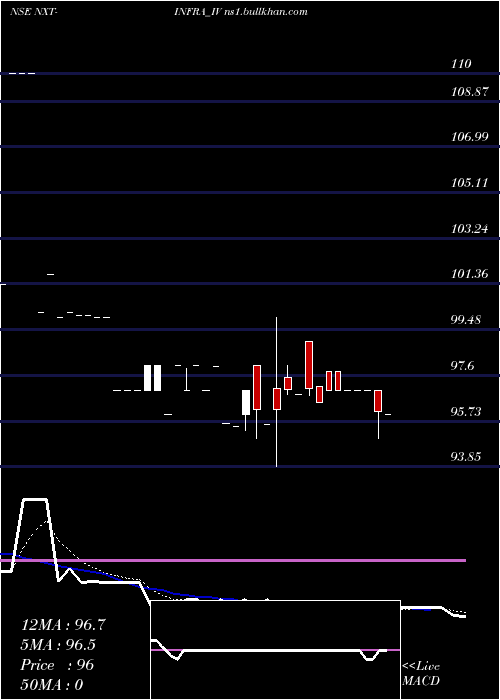This screenshot has height=700, width=500.
Task: Click the 103.24 price level label
Action: (x=470, y=229)
